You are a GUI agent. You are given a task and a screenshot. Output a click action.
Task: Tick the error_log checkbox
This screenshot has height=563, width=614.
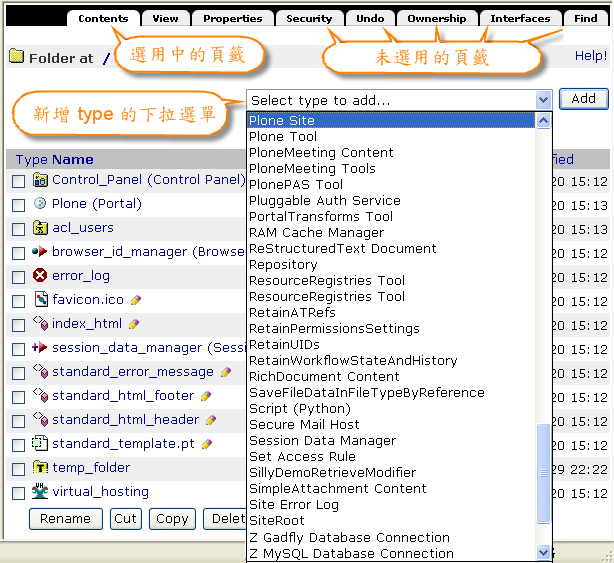coord(18,277)
